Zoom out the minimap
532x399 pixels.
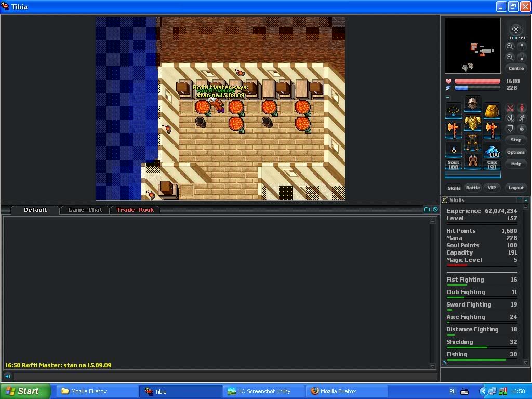[510, 46]
